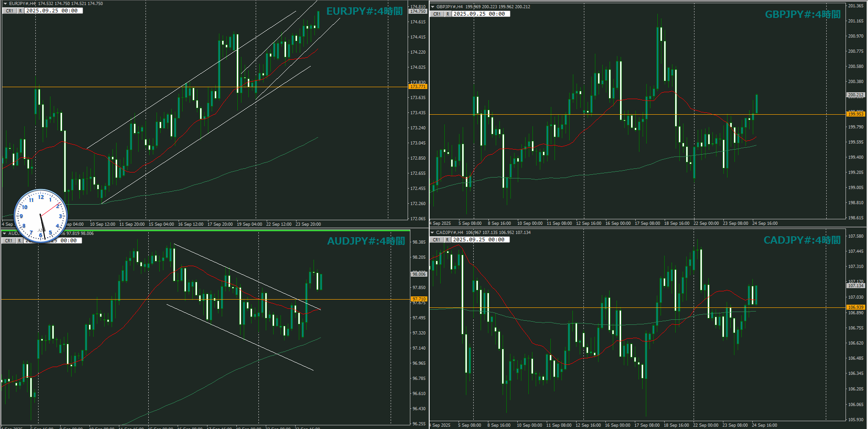This screenshot has height=429, width=868.
Task: Open the AUDJPY chart dropdown triangle
Action: (x=5, y=234)
